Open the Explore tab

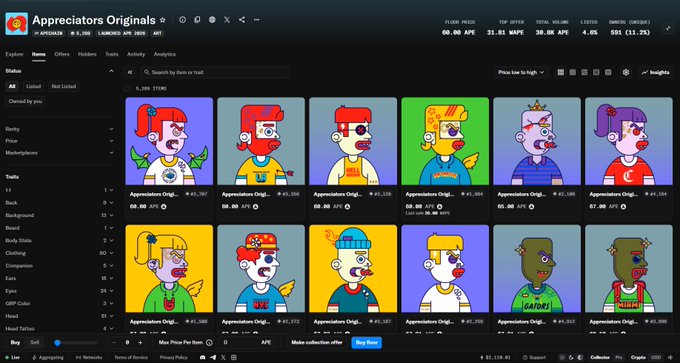(14, 54)
